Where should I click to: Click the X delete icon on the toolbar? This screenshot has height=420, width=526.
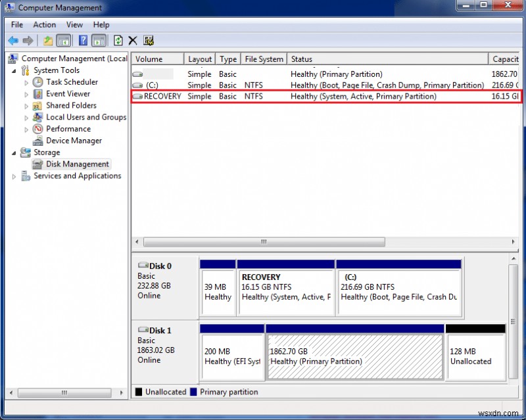tap(133, 40)
